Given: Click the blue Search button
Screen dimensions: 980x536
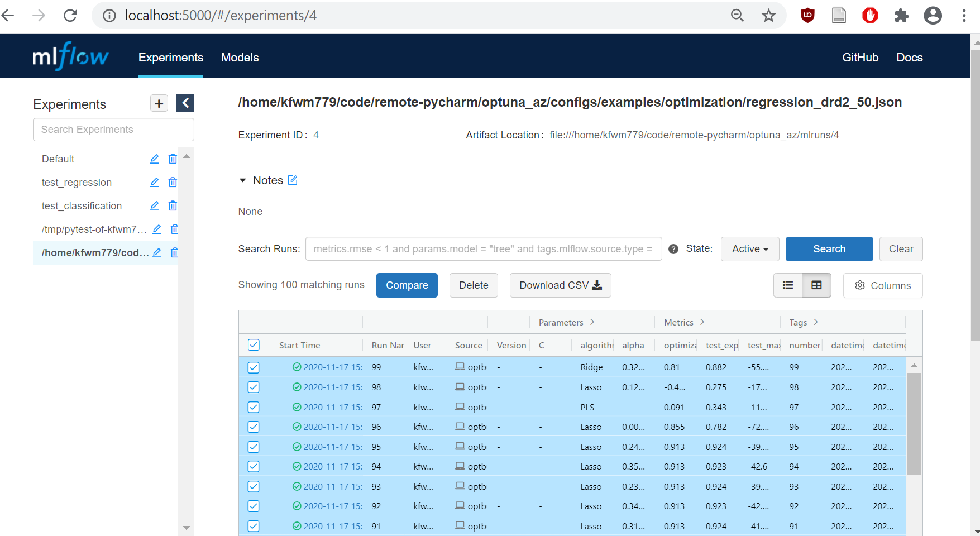Looking at the screenshot, I should point(829,249).
